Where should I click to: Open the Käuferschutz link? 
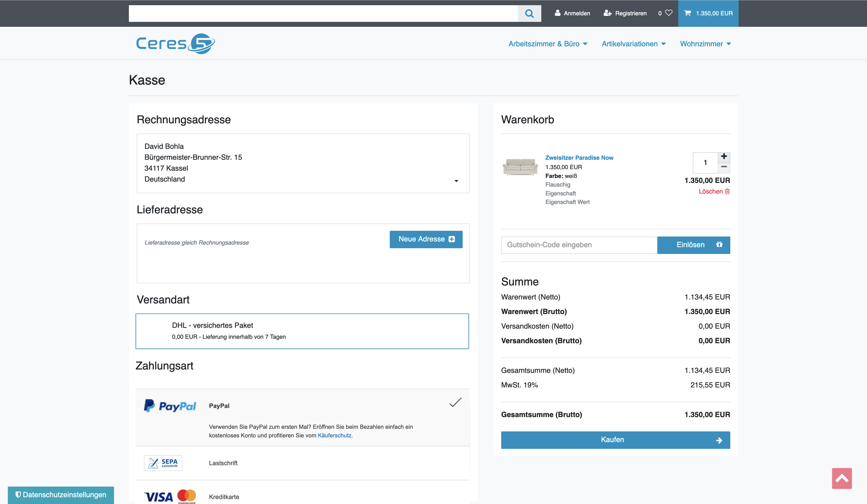click(334, 435)
